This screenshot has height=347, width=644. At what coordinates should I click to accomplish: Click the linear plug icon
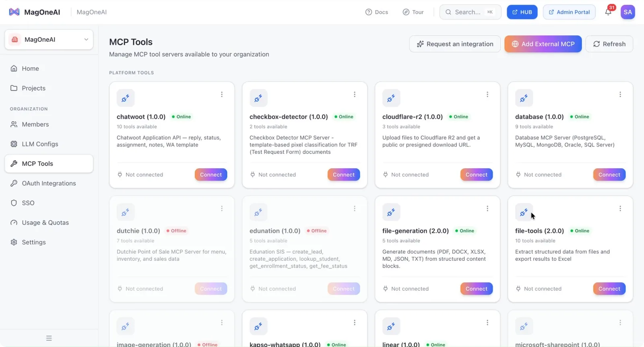391,326
